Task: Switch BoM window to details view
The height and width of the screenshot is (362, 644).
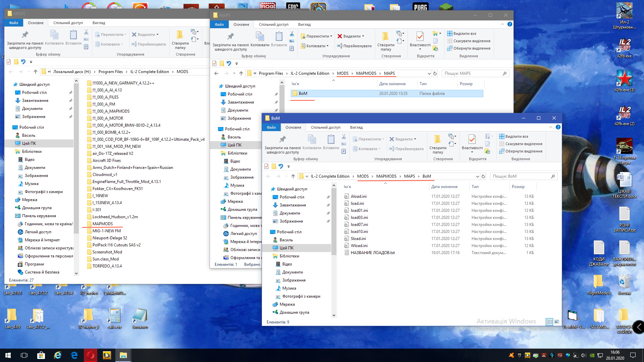Action: (x=549, y=322)
